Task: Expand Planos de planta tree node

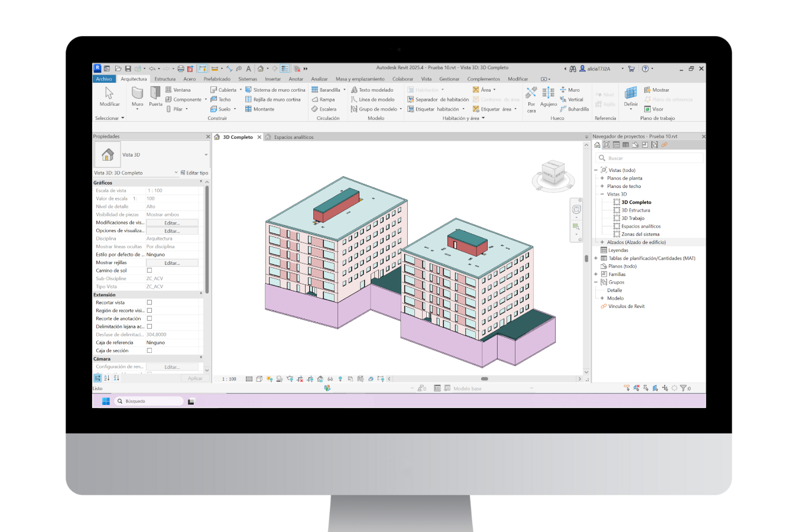Action: [602, 178]
